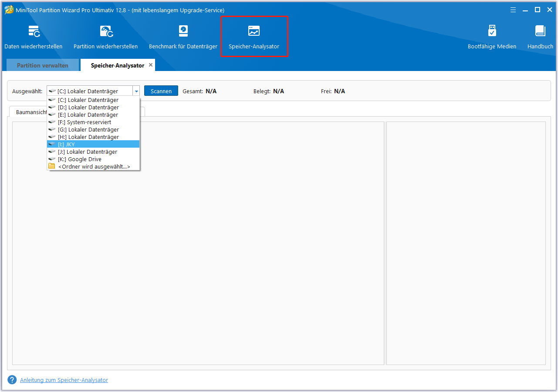
Task: Click the help question mark icon
Action: [x=12, y=380]
